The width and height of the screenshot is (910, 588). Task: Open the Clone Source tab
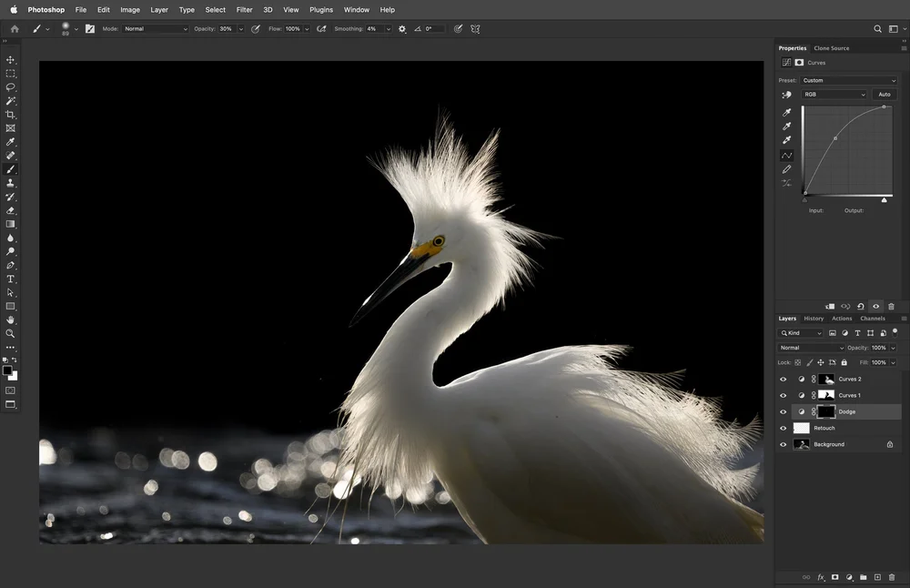(831, 48)
